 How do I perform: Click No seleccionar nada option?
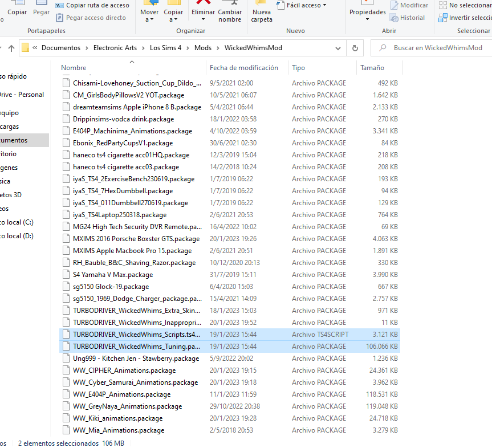[465, 5]
